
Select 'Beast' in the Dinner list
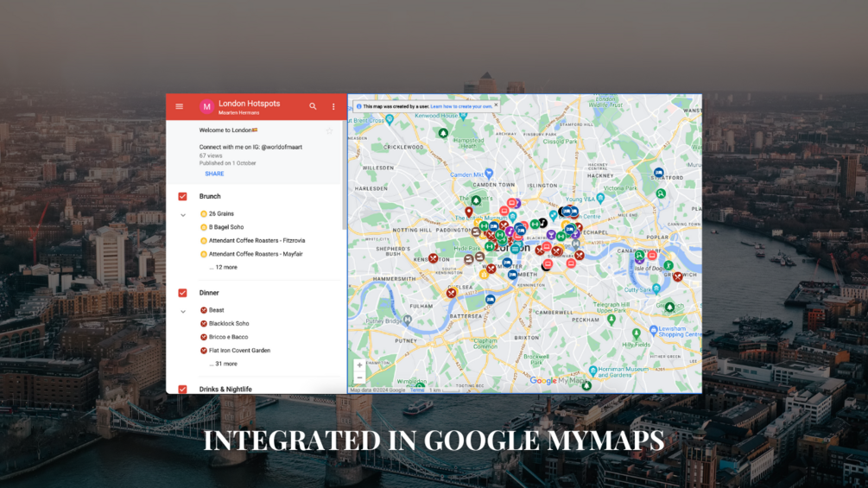point(217,310)
